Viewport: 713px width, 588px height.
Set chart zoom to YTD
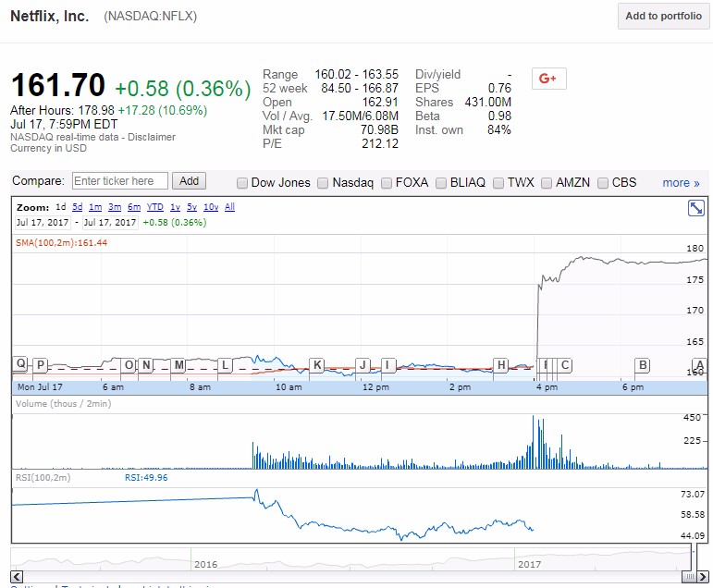pos(155,207)
